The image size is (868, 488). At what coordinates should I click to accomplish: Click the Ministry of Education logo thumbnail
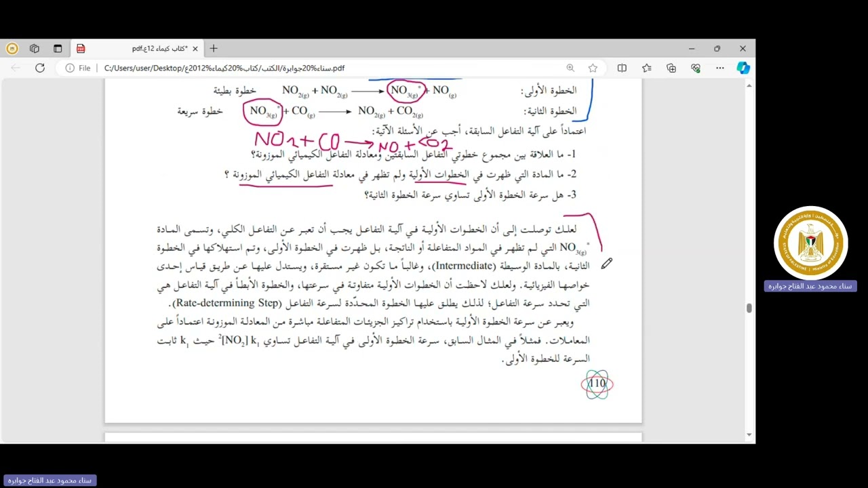click(811, 243)
